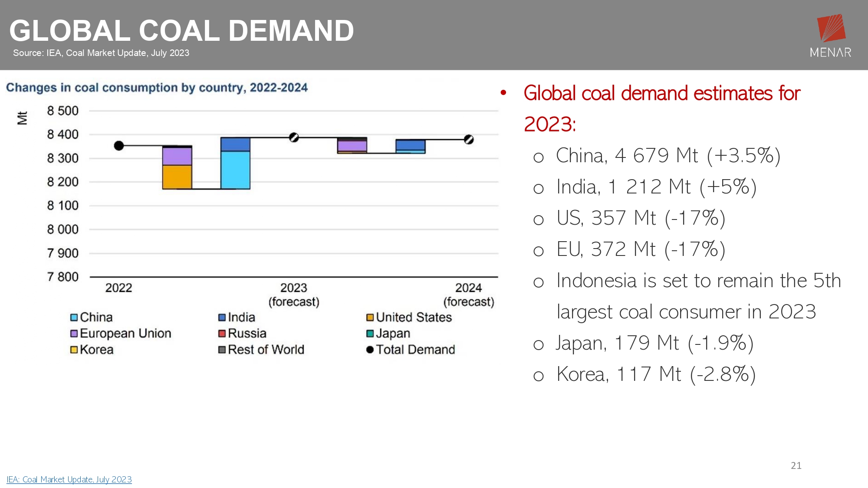The image size is (868, 488).
Task: Click the MENAR logo icon
Action: (x=831, y=28)
